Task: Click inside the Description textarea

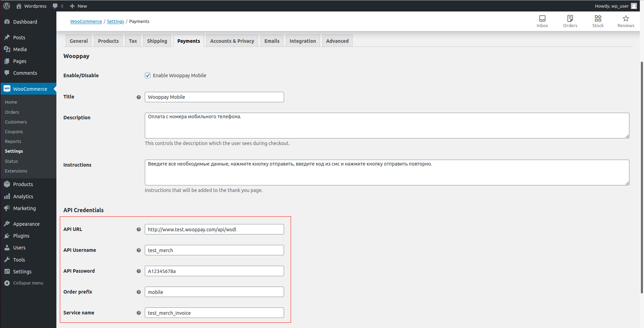Action: (387, 126)
